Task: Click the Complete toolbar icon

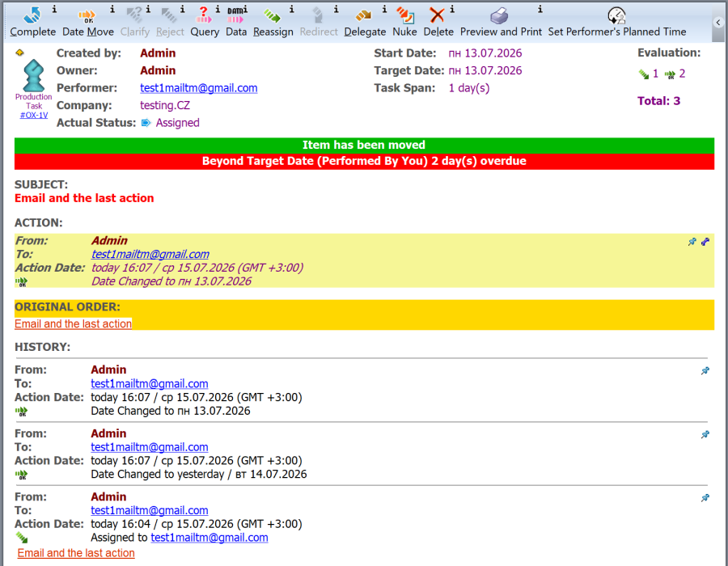Action: point(32,16)
